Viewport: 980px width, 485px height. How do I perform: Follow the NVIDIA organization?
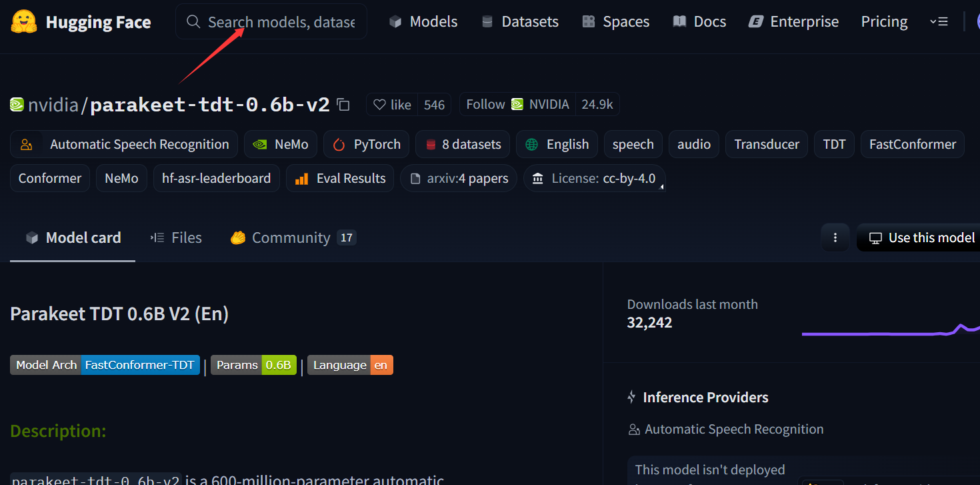click(x=517, y=105)
